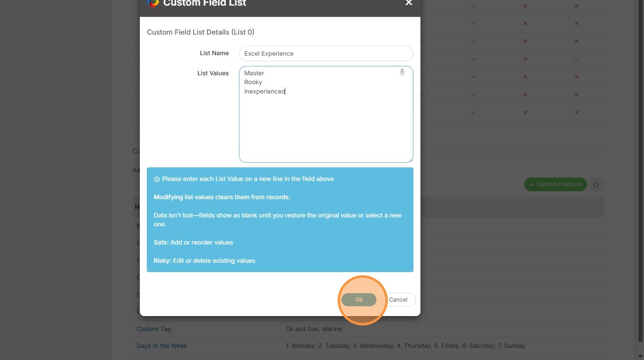Open the Custom Tag list

pyautogui.click(x=154, y=329)
